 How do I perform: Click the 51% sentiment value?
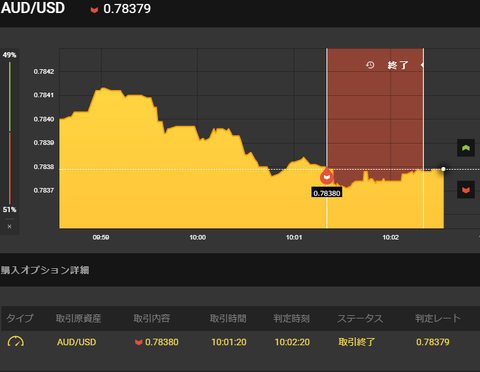coord(9,210)
